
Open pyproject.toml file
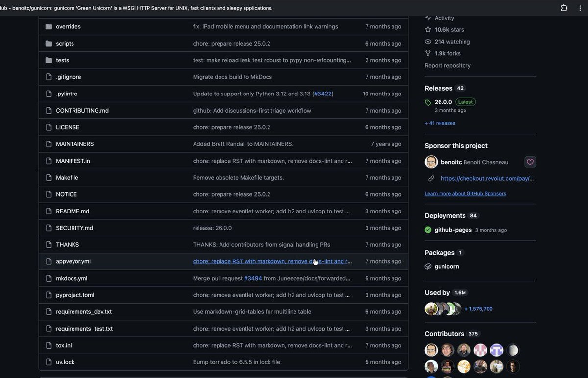75,295
